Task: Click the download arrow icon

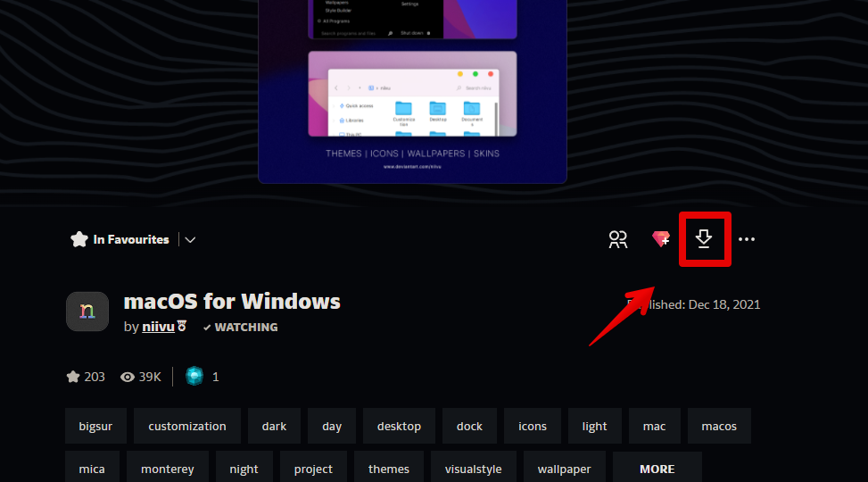Action: tap(704, 239)
